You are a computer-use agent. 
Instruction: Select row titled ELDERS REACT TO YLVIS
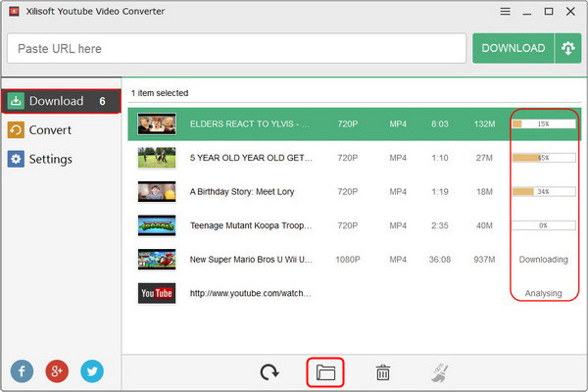coord(355,124)
